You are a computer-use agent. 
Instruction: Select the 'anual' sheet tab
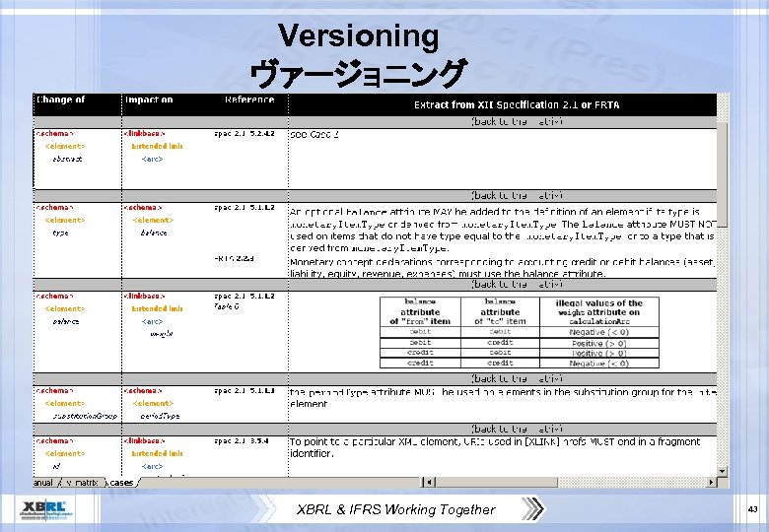click(43, 483)
